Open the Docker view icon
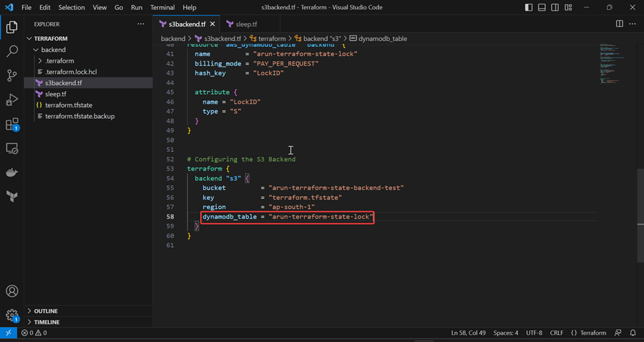The image size is (644, 342). pos(12,172)
